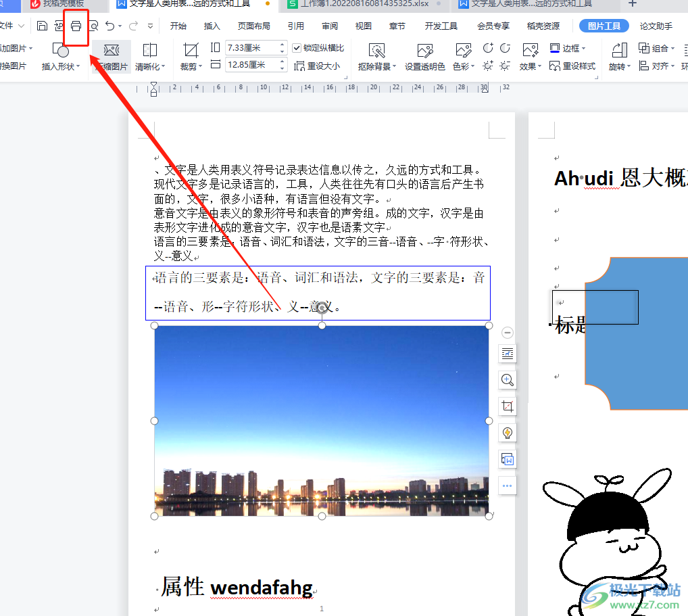The width and height of the screenshot is (688, 616).
Task: Click the Reset Style (重设样式) button
Action: tap(572, 66)
